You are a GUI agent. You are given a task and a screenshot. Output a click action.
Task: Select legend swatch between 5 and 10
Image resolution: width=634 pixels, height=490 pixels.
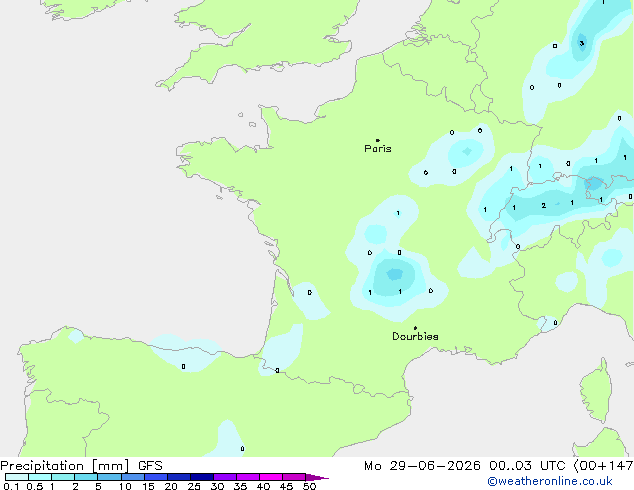coord(109,477)
